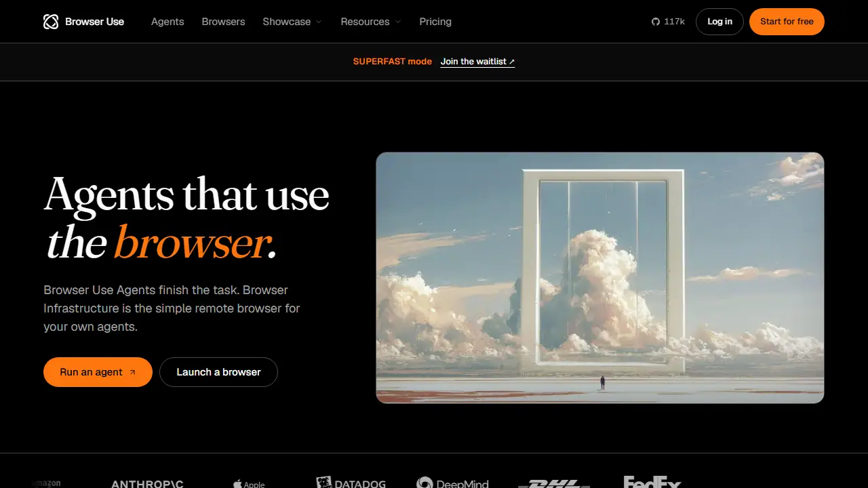Open the GitHub 117k stars link
This screenshot has height=488, width=868.
click(668, 22)
